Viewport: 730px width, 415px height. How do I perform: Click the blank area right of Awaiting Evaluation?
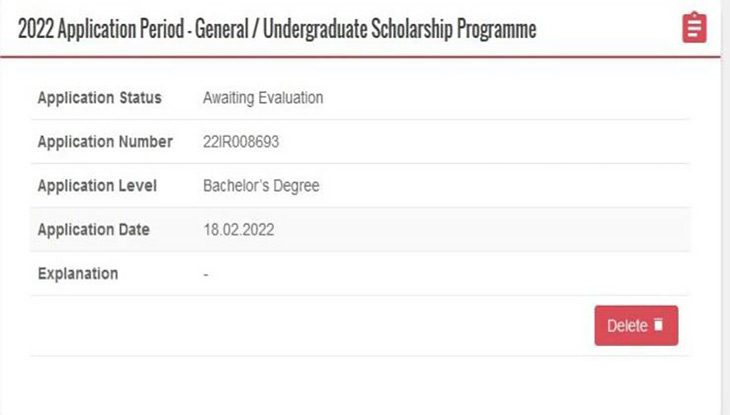tap(500, 98)
